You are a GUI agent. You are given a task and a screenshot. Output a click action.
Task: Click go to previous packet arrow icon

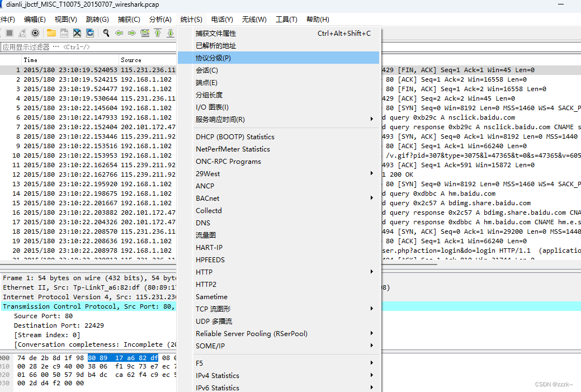(119, 32)
